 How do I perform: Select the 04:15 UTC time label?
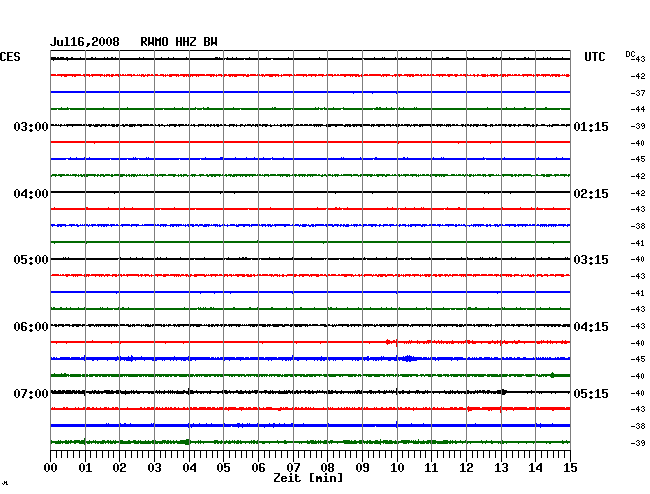tap(591, 327)
